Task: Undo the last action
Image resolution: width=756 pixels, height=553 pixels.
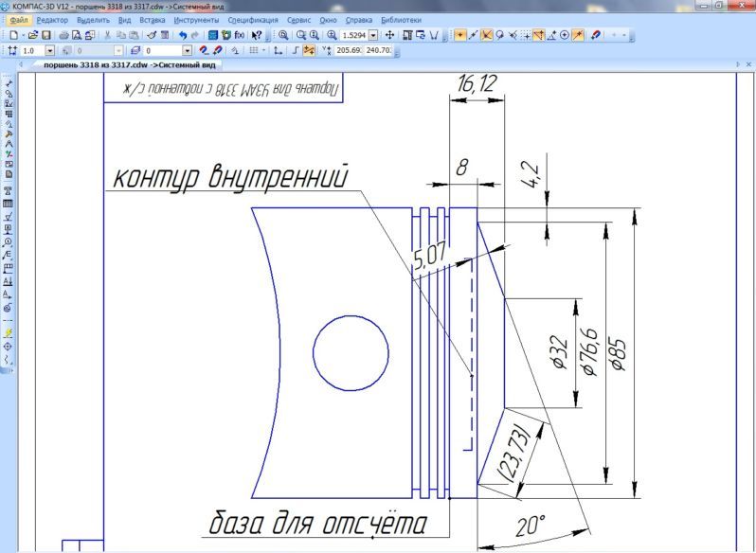Action: [183, 34]
